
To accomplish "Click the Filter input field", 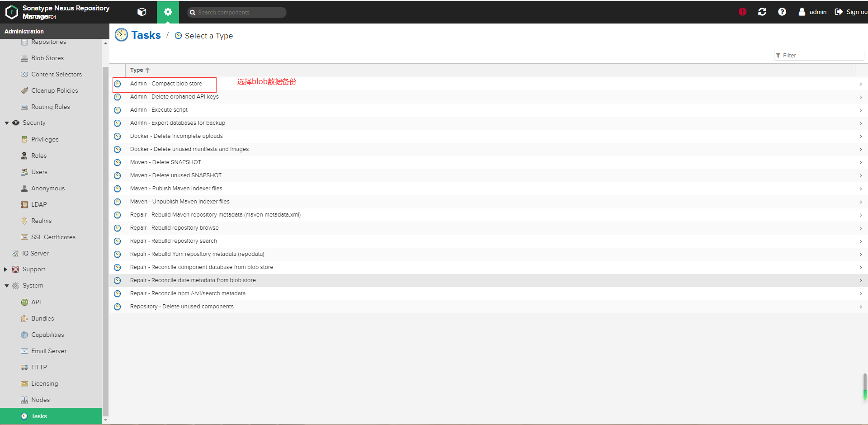I will (x=819, y=55).
